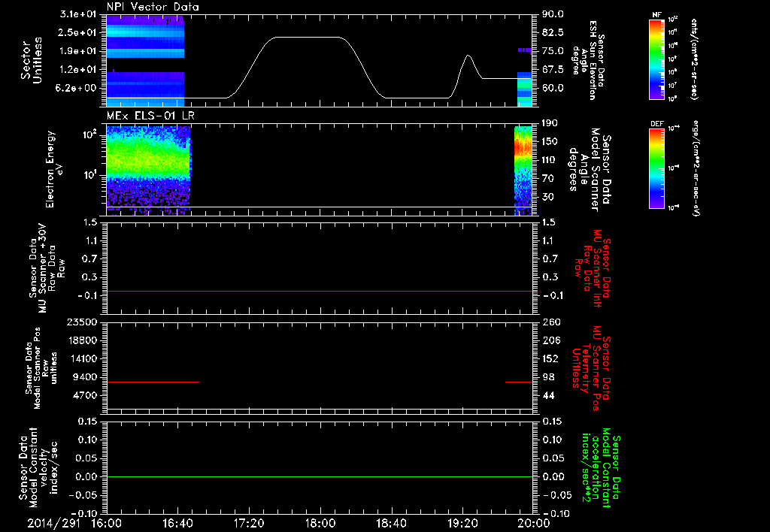Click the '1.9e+01' sector tick value
The width and height of the screenshot is (770, 532).
(x=78, y=51)
